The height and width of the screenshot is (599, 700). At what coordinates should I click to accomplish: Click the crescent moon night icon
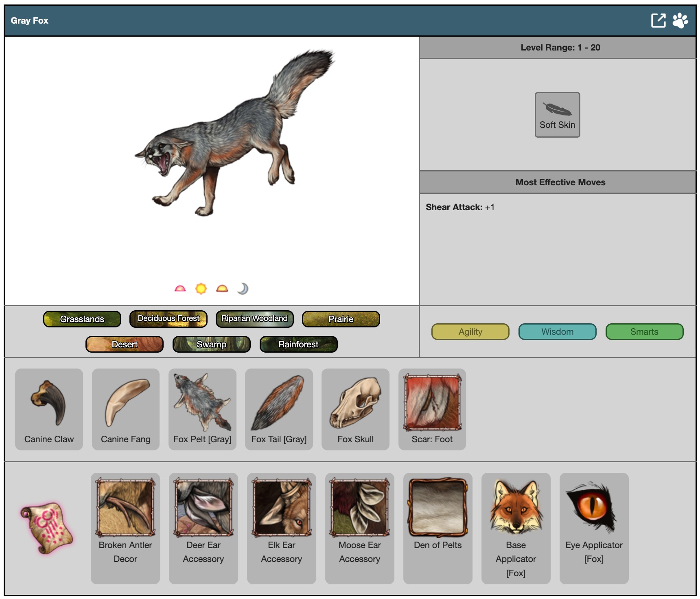[243, 289]
